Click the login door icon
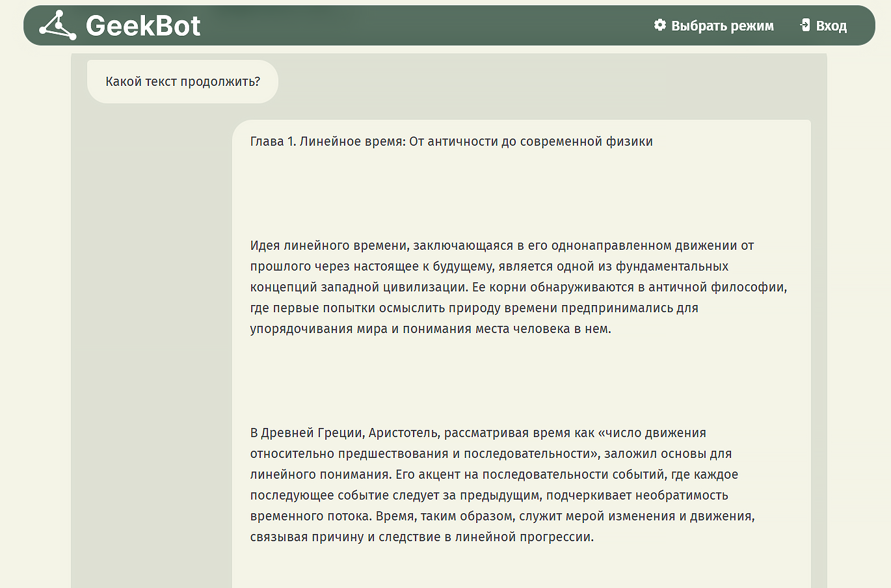This screenshot has height=588, width=891. pos(805,25)
